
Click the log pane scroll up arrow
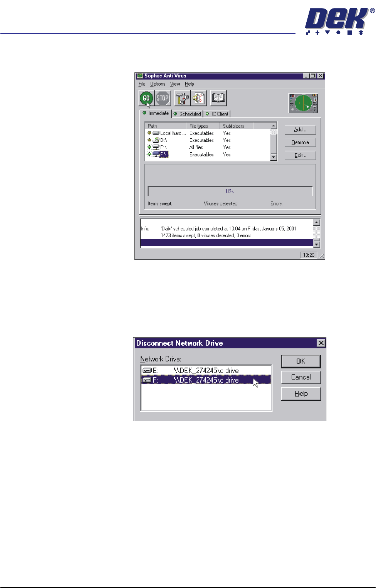point(316,223)
